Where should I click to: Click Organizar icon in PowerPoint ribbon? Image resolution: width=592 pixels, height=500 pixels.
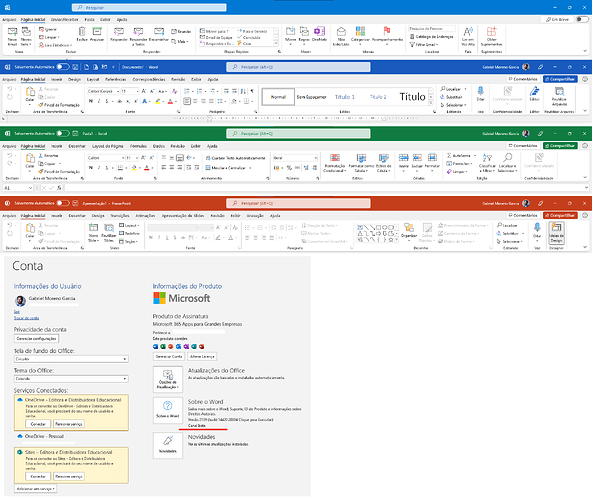pos(409,228)
